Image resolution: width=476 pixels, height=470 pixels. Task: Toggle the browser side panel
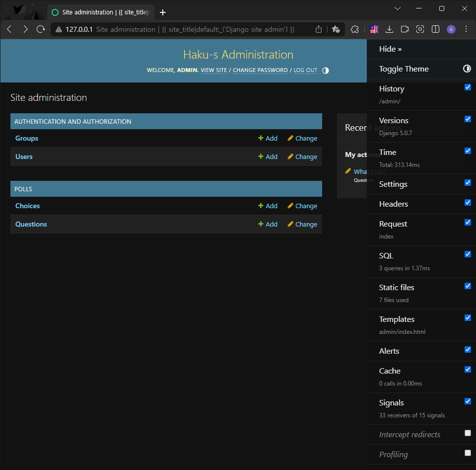[x=435, y=29]
